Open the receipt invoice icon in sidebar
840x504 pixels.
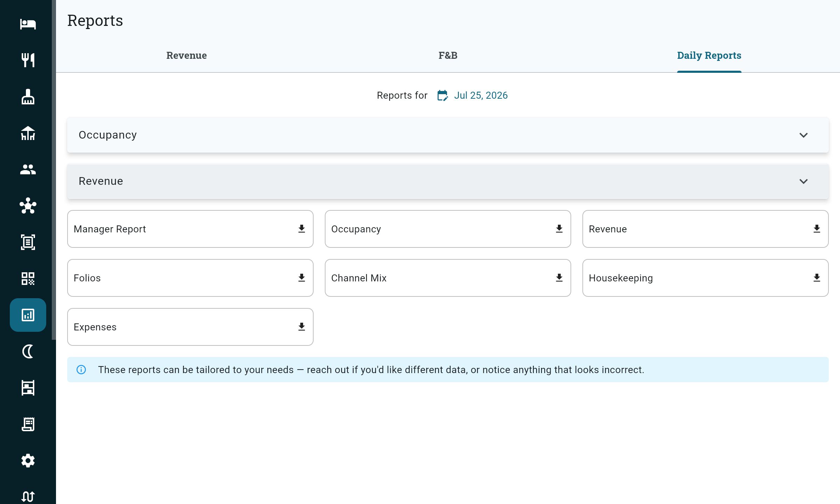(28, 424)
